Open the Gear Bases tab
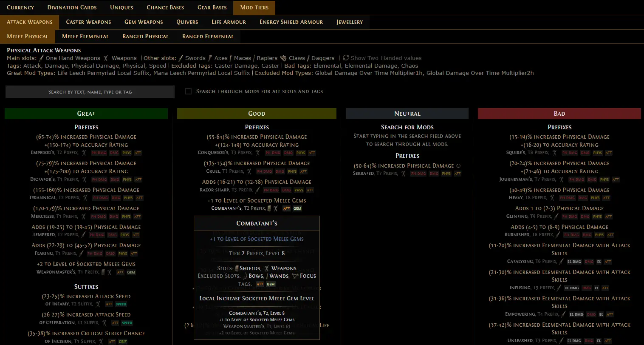 (212, 8)
